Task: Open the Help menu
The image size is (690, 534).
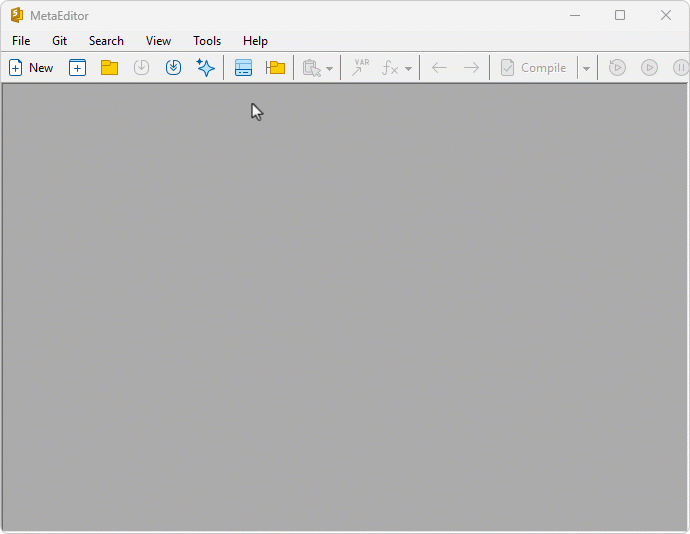Action: pyautogui.click(x=255, y=41)
